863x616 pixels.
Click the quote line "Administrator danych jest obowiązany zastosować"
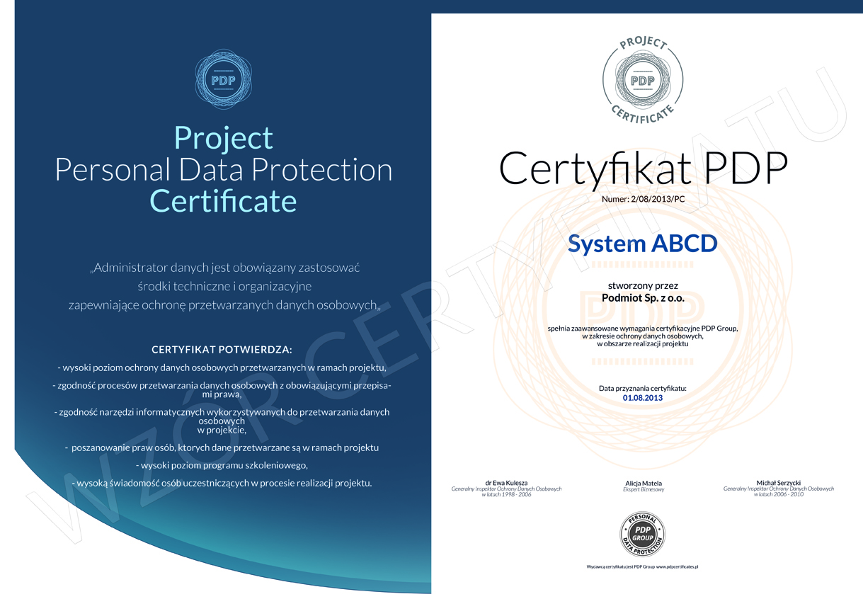(x=225, y=268)
